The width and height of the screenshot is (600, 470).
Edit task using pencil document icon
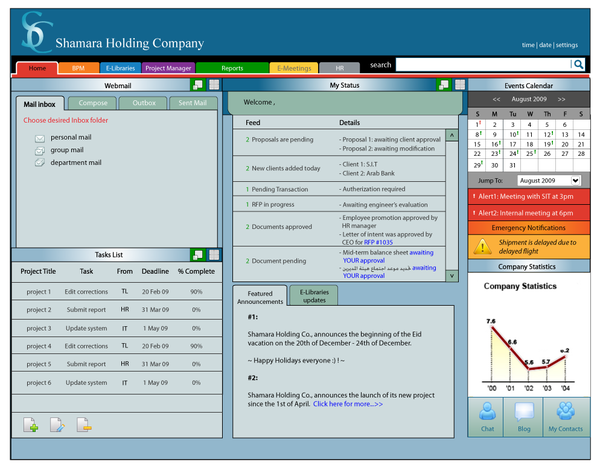[57, 425]
